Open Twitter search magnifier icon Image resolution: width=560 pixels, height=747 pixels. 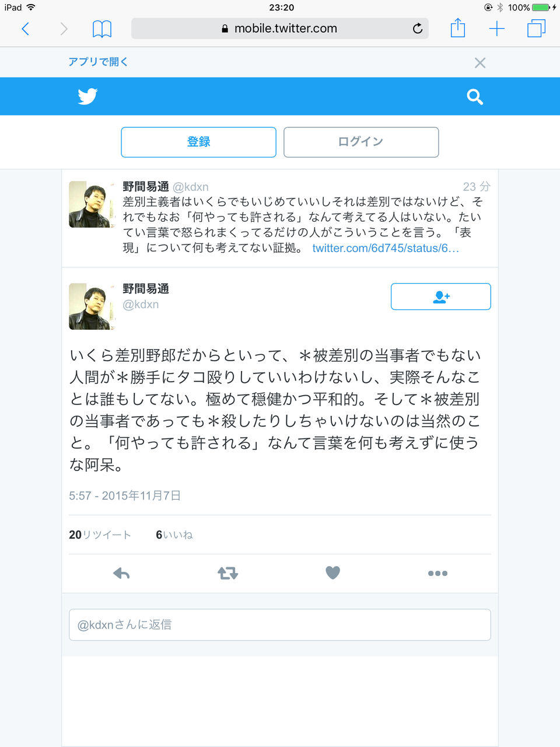(475, 97)
